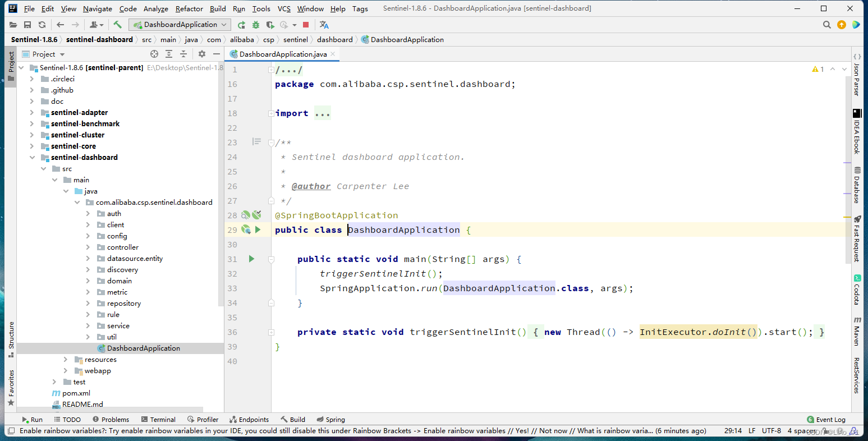
Task: Select pom.xml in the project tree
Action: 76,393
